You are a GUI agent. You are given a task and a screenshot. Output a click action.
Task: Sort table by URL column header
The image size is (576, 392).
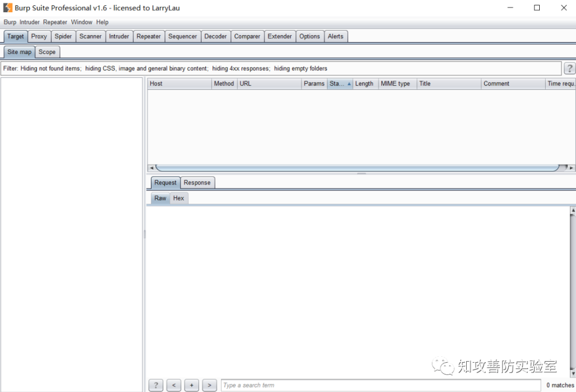[x=269, y=84]
